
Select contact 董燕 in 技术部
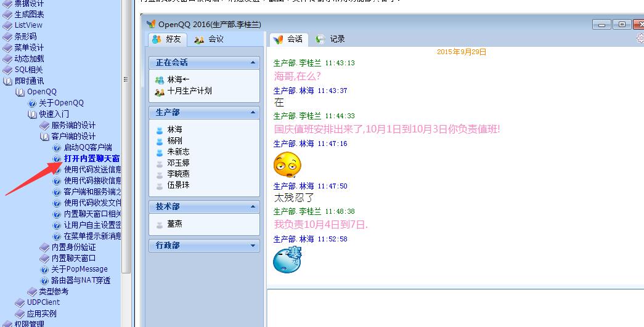[x=174, y=224]
